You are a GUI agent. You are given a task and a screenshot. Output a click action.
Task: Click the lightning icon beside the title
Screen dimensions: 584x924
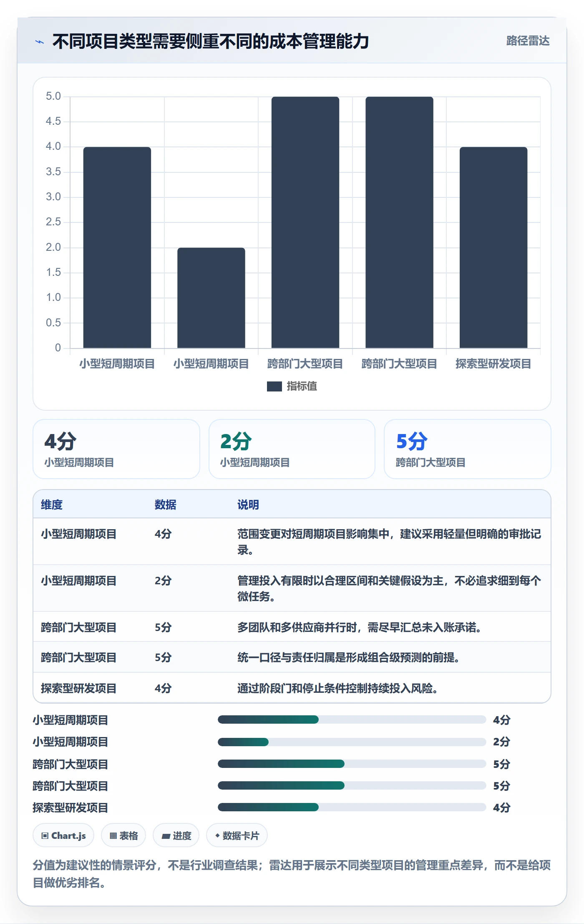click(40, 42)
